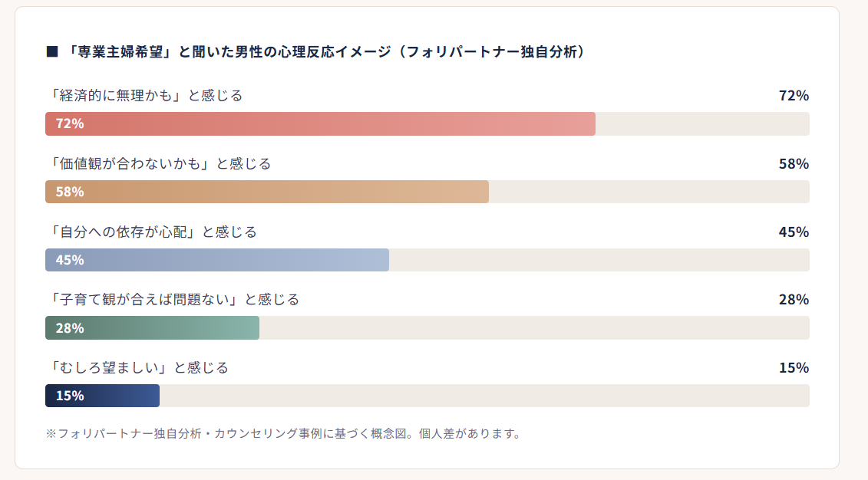Click the right-aligned 72% value

pyautogui.click(x=794, y=96)
